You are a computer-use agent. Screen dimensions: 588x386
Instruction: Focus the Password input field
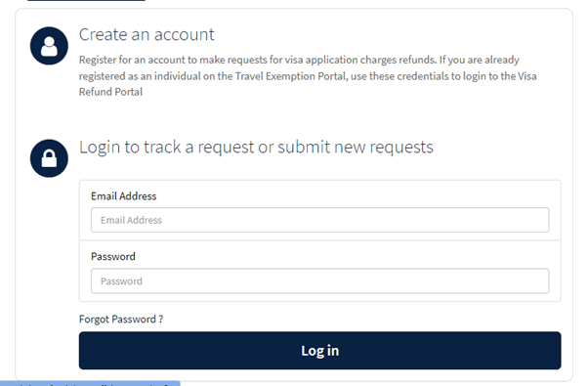tap(319, 281)
